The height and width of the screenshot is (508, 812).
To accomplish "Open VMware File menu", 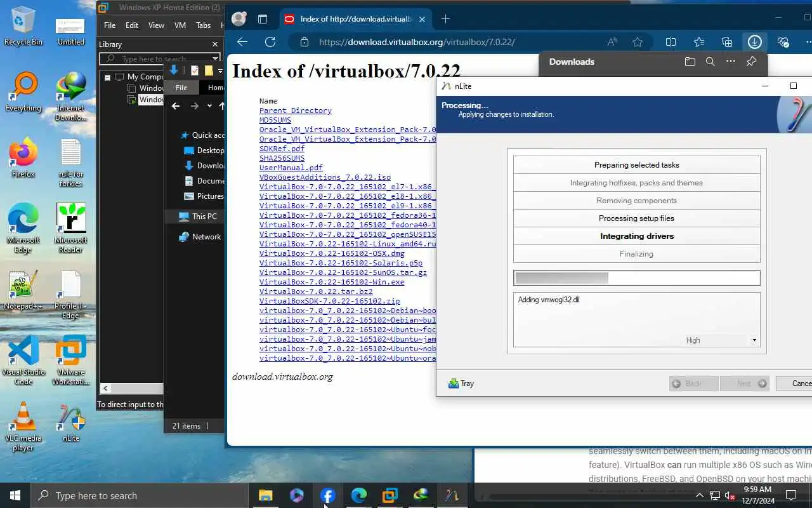I will click(x=110, y=25).
